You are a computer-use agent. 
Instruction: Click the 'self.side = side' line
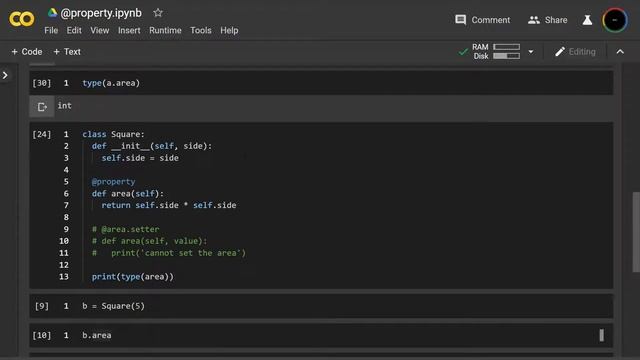140,158
